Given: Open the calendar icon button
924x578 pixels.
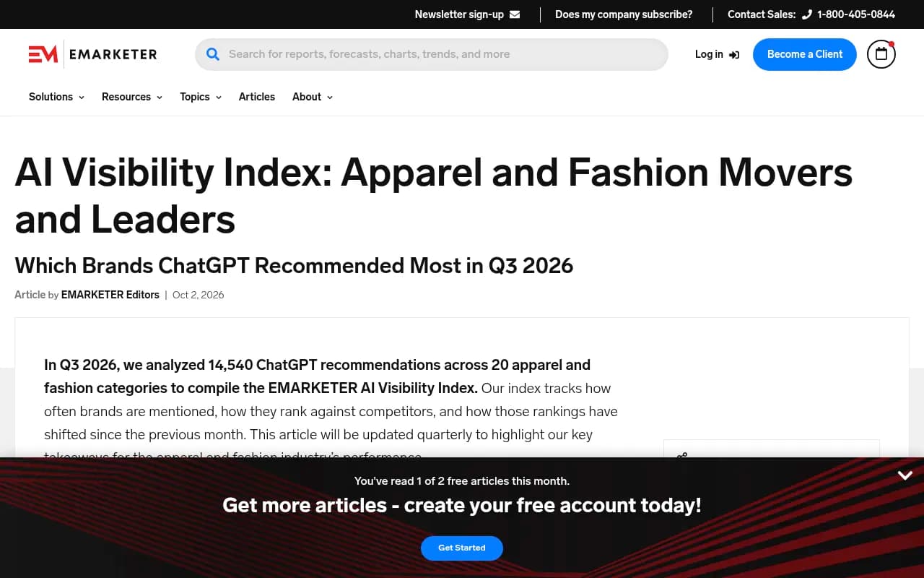Looking at the screenshot, I should coord(881,54).
